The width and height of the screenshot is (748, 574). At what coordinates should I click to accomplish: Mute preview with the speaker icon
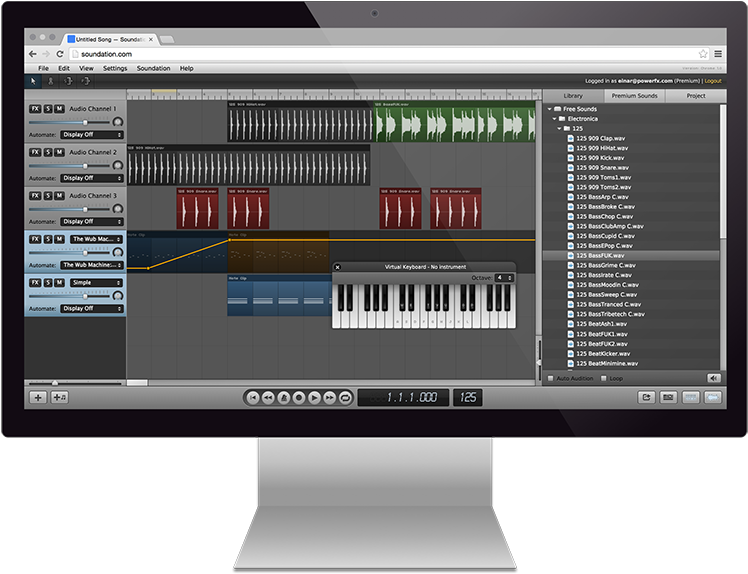click(x=713, y=378)
